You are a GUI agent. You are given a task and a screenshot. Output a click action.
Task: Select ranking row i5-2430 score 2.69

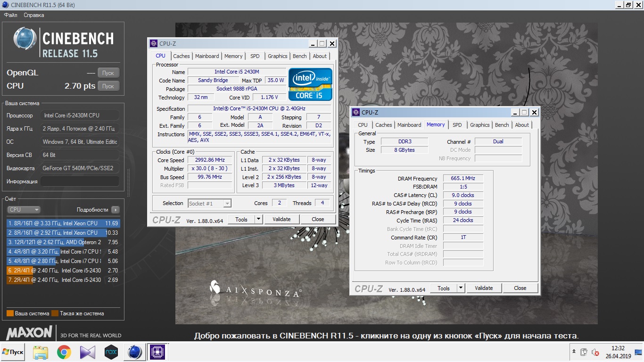point(64,280)
